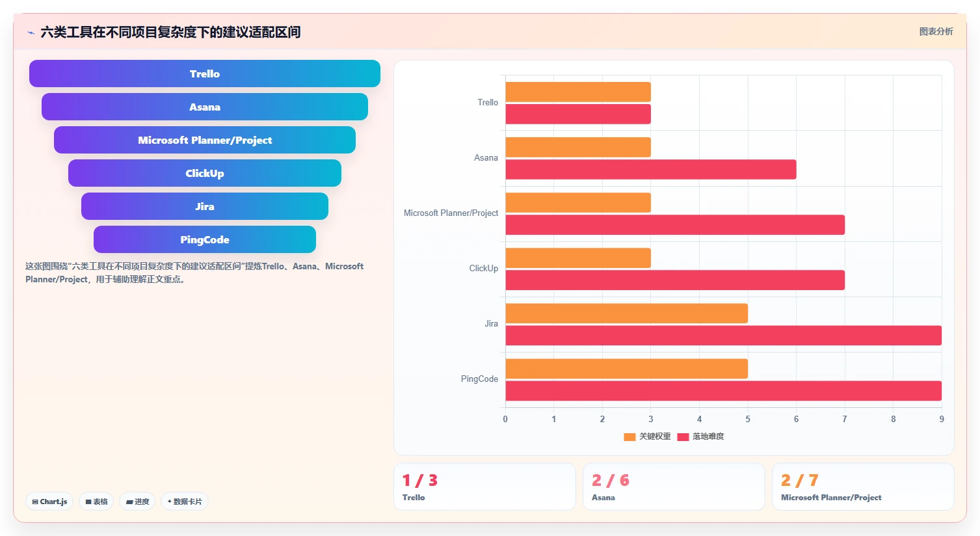This screenshot has height=536, width=980.
Task: Select the Jira funnel stage bar
Action: pyautogui.click(x=205, y=206)
